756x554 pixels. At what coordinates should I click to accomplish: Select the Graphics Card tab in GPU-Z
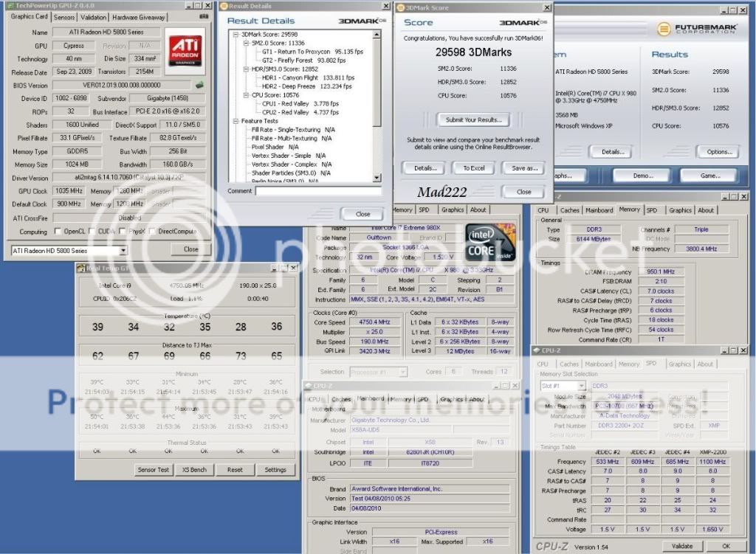point(30,16)
